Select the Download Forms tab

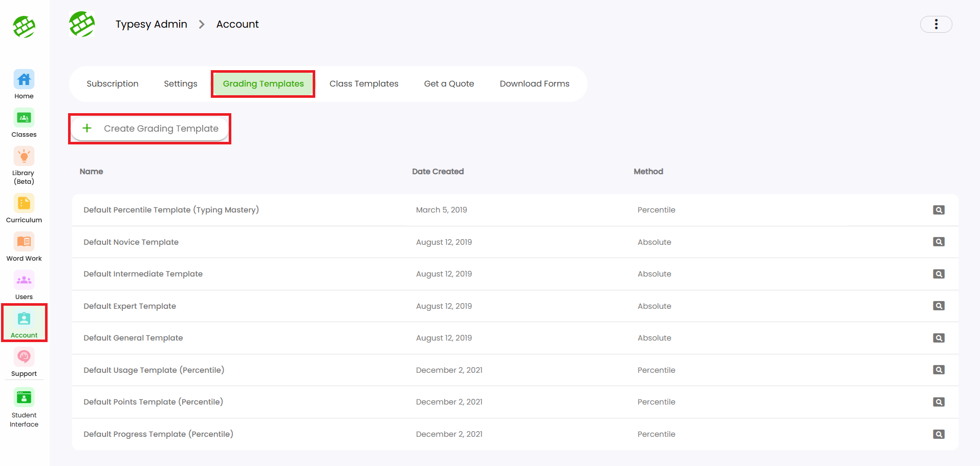point(534,83)
